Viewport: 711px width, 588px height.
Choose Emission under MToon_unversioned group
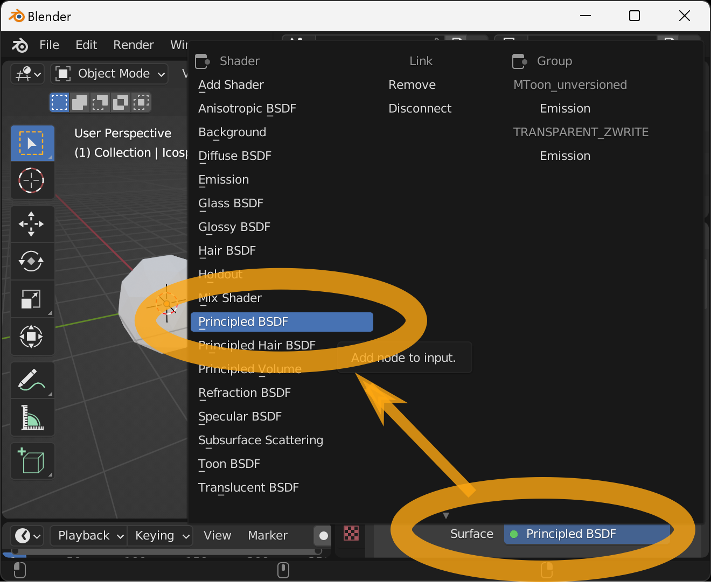[x=565, y=109]
